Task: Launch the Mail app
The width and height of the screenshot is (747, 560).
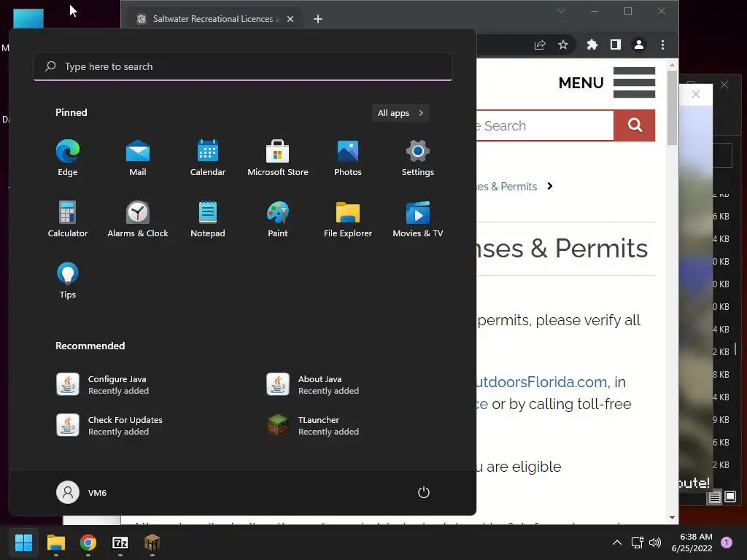Action: [138, 158]
